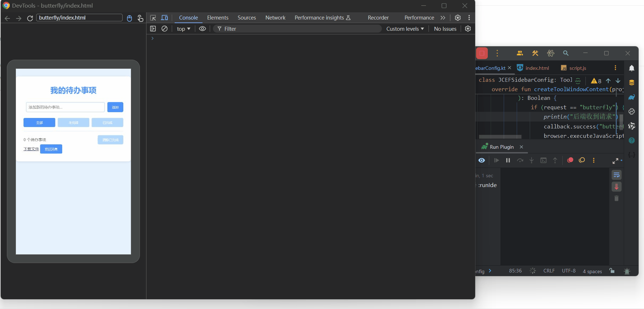Click the 清除已完成 clear button
Screen dimensions: 644x309
[110, 140]
